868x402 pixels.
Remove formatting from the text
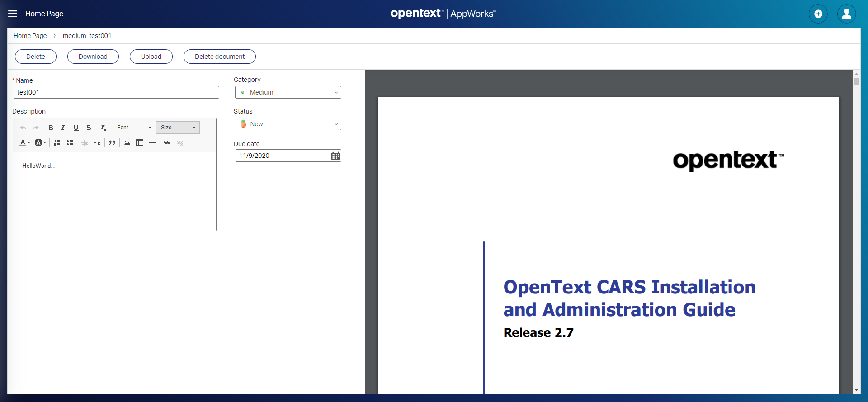[103, 128]
